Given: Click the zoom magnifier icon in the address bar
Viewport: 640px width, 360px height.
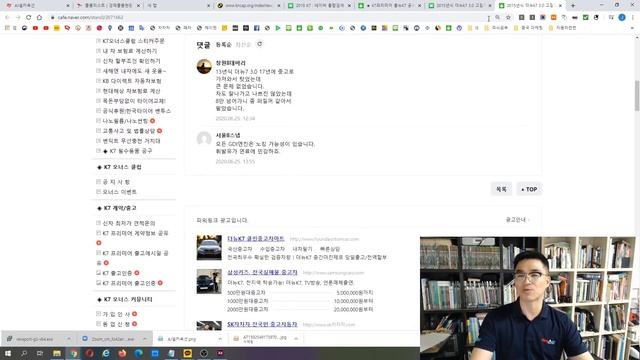Looking at the screenshot, I should (498, 18).
